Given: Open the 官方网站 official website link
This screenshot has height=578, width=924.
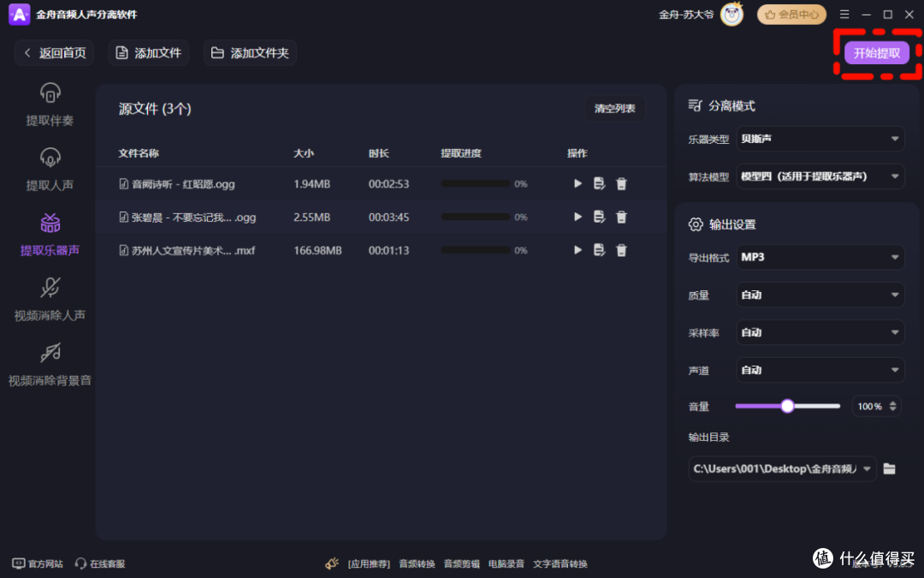Looking at the screenshot, I should pyautogui.click(x=38, y=563).
